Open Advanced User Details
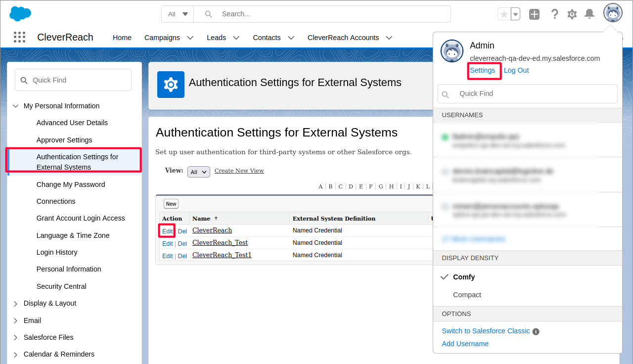 click(x=72, y=123)
